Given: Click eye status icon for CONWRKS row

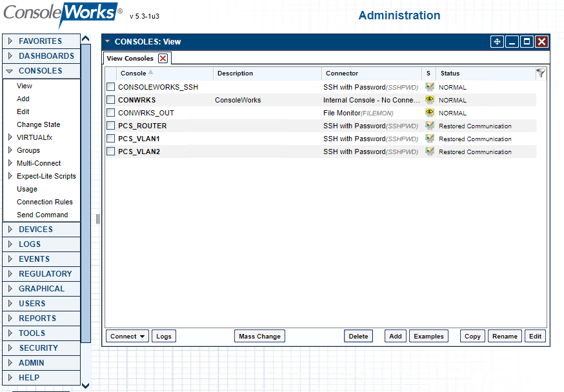Looking at the screenshot, I should point(430,99).
